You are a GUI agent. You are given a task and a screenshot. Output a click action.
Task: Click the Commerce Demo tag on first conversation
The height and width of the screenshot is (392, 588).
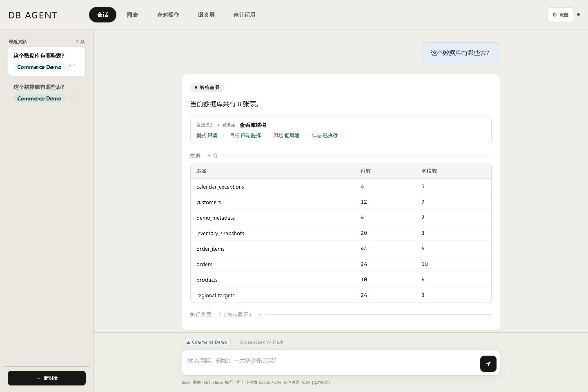(x=39, y=67)
